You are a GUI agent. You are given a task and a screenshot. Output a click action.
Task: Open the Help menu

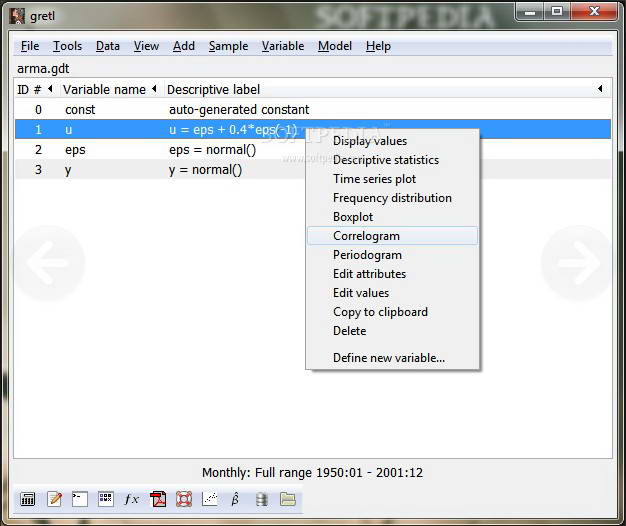click(378, 46)
